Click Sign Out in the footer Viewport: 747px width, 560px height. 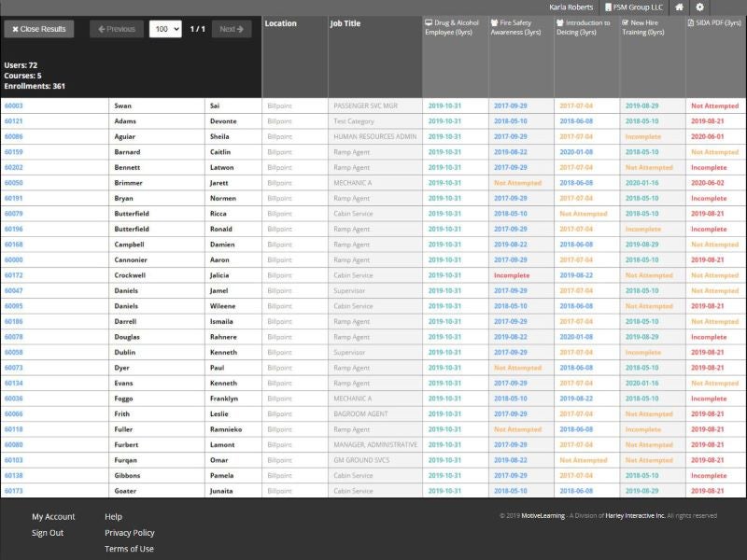point(48,533)
